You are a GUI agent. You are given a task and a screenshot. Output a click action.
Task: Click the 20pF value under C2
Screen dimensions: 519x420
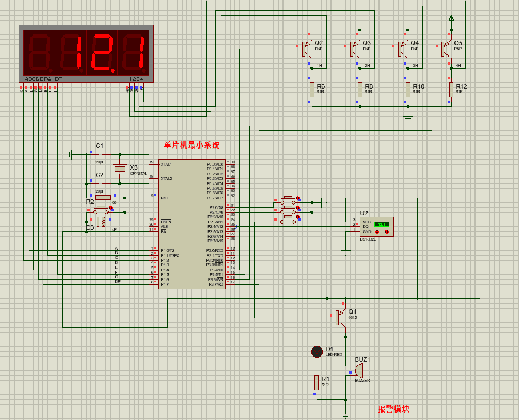pyautogui.click(x=100, y=191)
